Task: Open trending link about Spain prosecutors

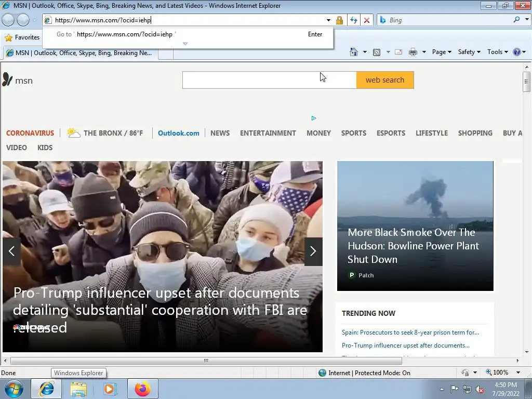Action: [410, 332]
